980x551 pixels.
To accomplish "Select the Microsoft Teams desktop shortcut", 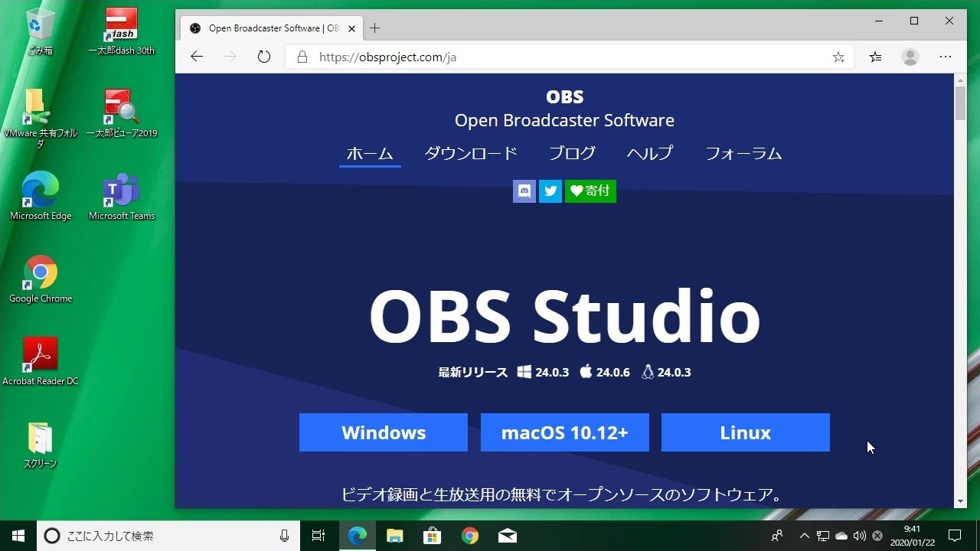I will tap(121, 197).
